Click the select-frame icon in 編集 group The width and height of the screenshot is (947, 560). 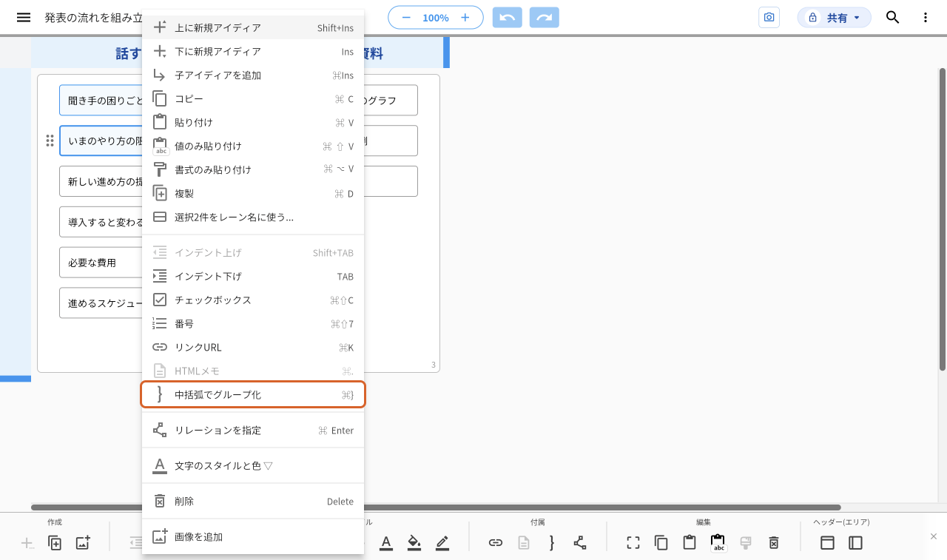633,543
